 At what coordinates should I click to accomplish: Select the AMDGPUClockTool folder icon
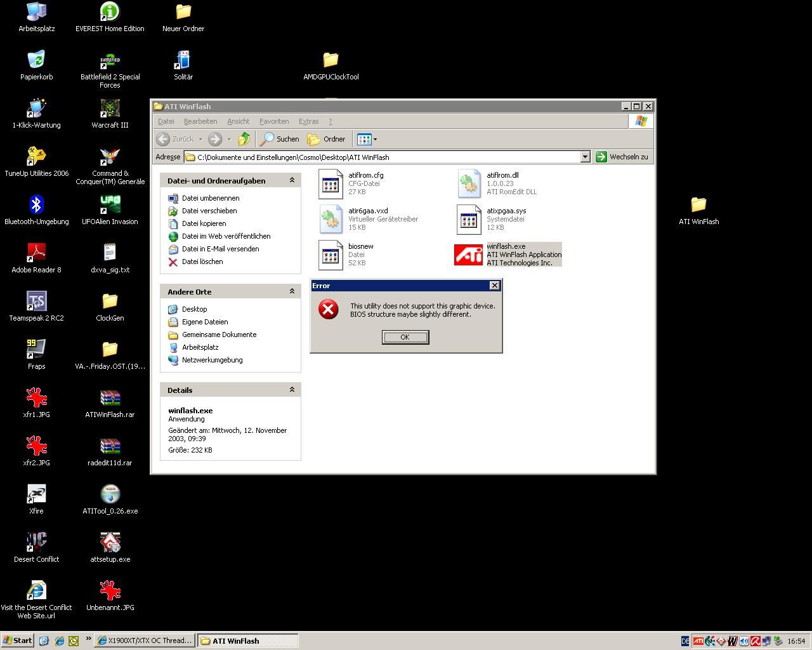[x=331, y=60]
